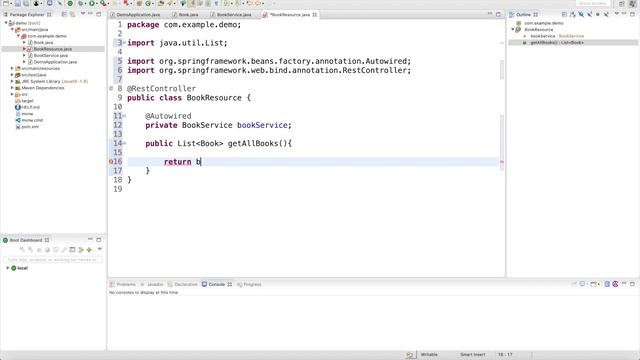Collapse the src/main/java folder node
This screenshot has width=640, height=360.
(x=12, y=29)
